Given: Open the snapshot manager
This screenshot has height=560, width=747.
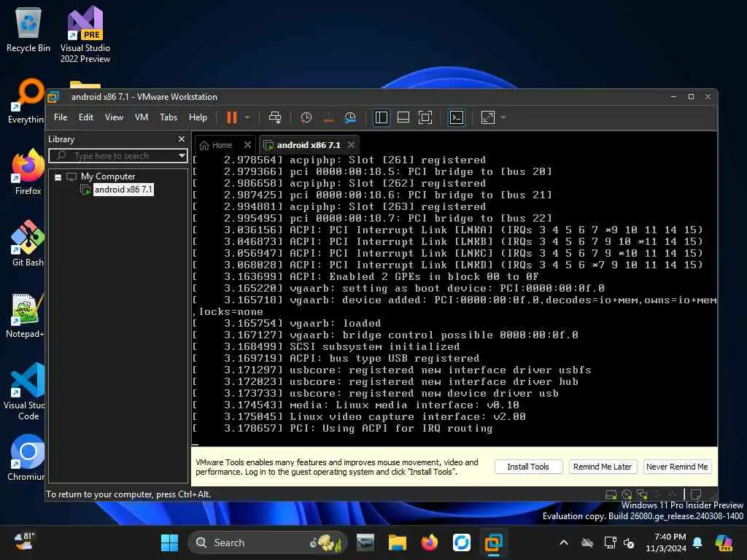Looking at the screenshot, I should point(350,117).
